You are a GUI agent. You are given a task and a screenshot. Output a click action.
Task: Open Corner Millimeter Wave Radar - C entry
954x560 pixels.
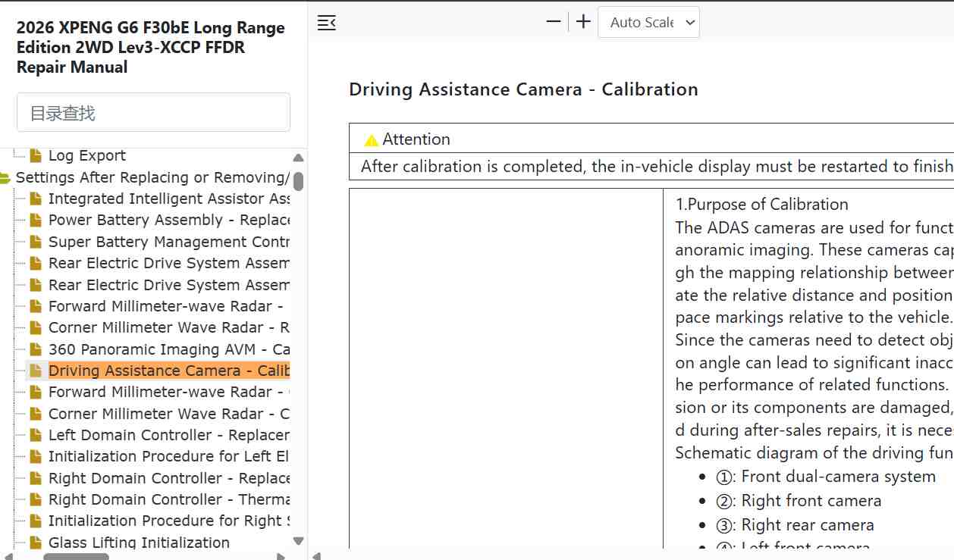click(x=169, y=414)
